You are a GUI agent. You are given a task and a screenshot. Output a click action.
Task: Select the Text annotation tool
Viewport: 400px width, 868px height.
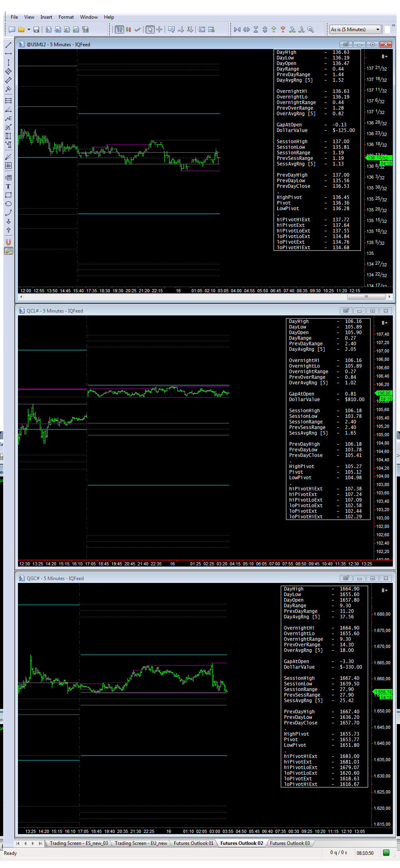pos(8,186)
